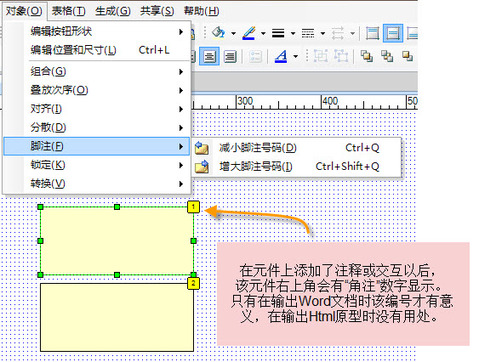Open the arrow style dropdown arrow
The image size is (479, 362).
pyautogui.click(x=353, y=33)
